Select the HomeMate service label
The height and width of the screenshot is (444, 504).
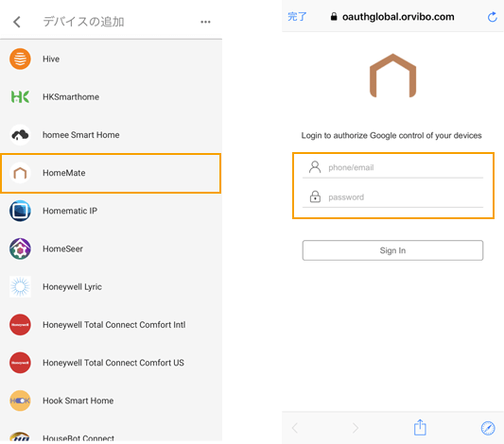click(64, 173)
